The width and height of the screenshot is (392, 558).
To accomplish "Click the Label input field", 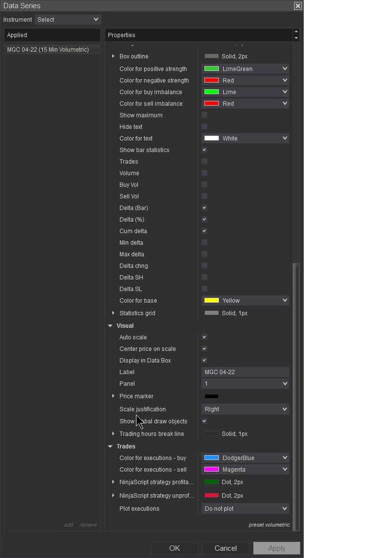I will (245, 372).
